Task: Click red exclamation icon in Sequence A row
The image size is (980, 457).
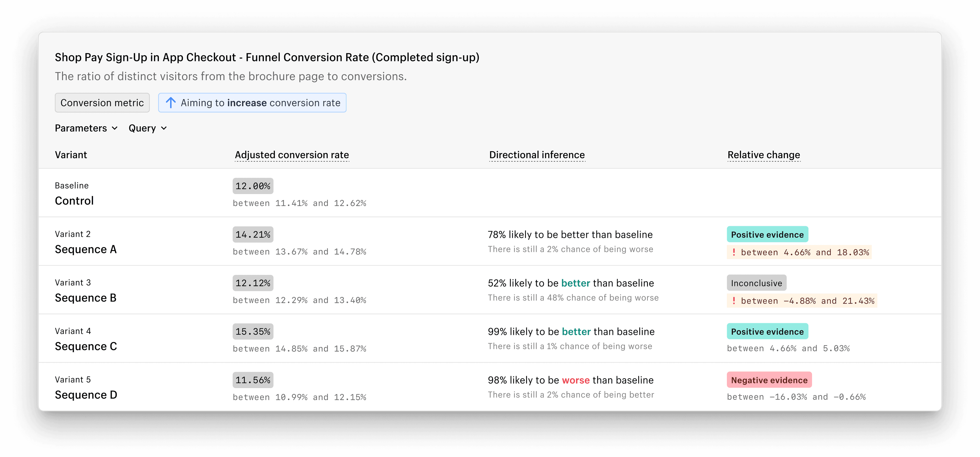Action: pyautogui.click(x=734, y=252)
